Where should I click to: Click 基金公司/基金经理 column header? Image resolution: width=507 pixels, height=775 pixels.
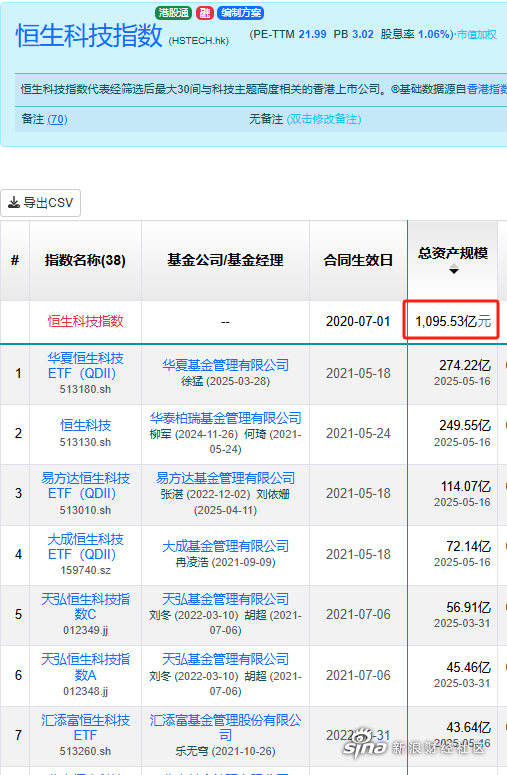click(x=225, y=260)
